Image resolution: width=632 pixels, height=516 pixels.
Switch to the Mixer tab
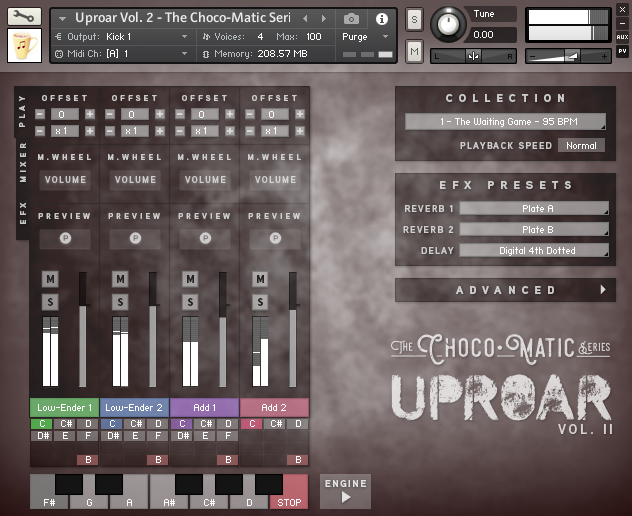[22, 160]
